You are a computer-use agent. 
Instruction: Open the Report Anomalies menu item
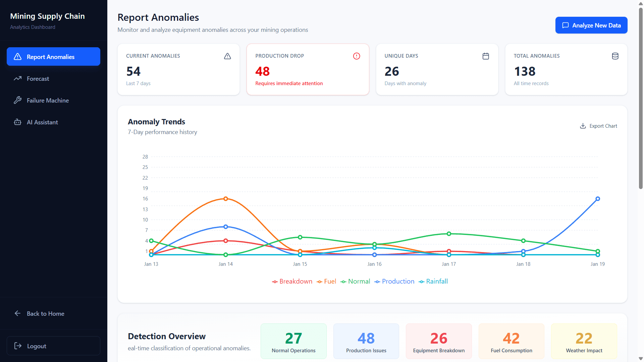[53, 57]
